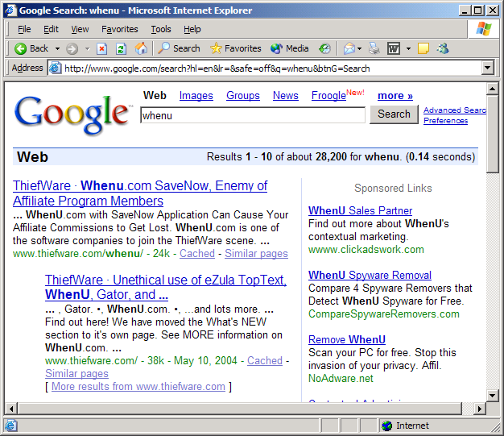Open Cached link dated May 10, 2004
The image size is (504, 436).
click(265, 361)
